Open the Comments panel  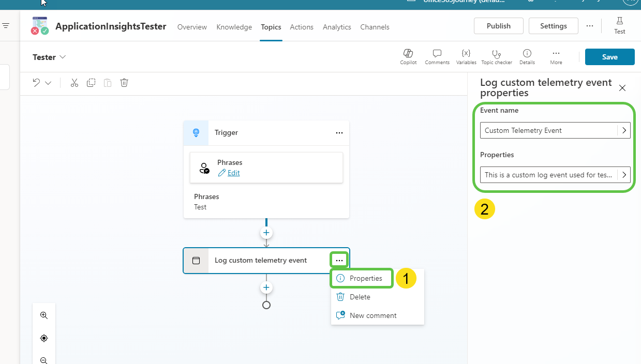(437, 56)
